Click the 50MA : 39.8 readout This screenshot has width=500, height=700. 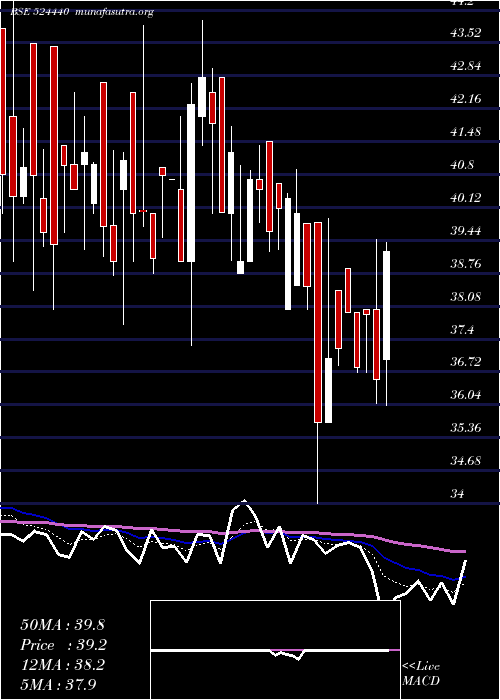[62, 625]
